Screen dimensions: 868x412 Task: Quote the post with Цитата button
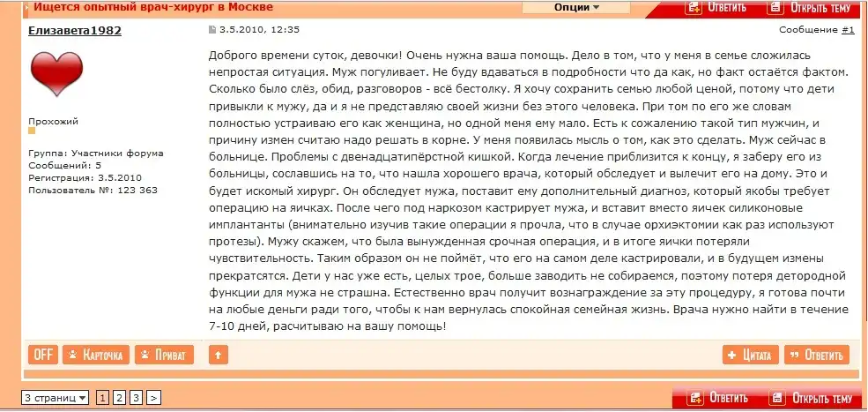point(751,355)
